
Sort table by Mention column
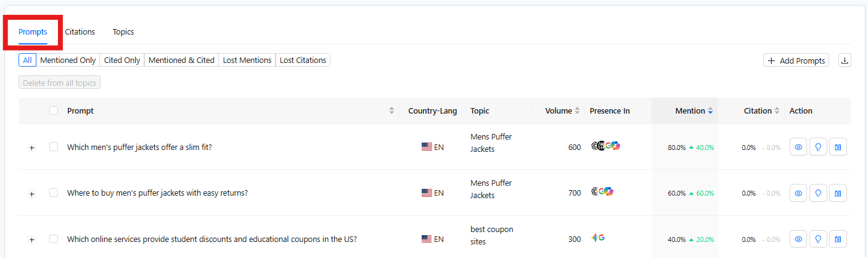click(x=694, y=111)
